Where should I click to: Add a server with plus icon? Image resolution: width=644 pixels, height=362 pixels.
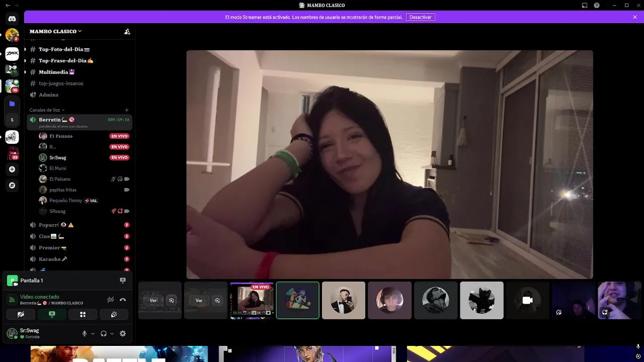[12, 169]
